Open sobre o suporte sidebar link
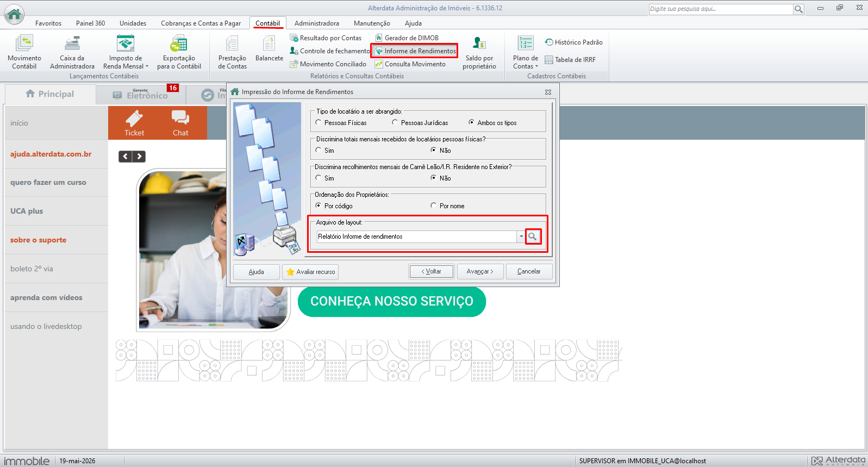Viewport: 868px width, 467px height. pos(38,240)
